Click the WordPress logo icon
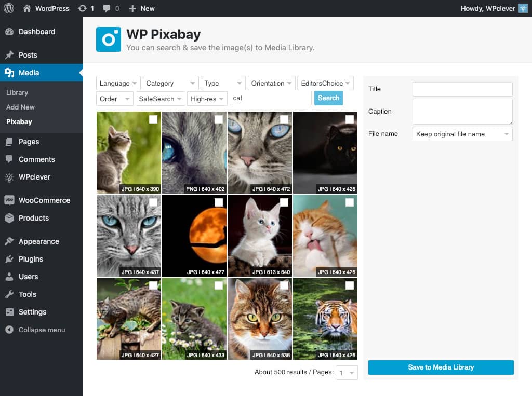This screenshot has width=532, height=396. (9, 8)
